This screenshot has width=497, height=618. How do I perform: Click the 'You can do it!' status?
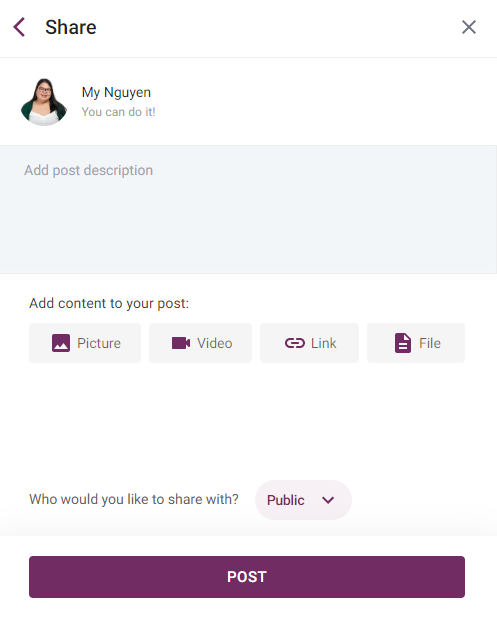coord(118,112)
